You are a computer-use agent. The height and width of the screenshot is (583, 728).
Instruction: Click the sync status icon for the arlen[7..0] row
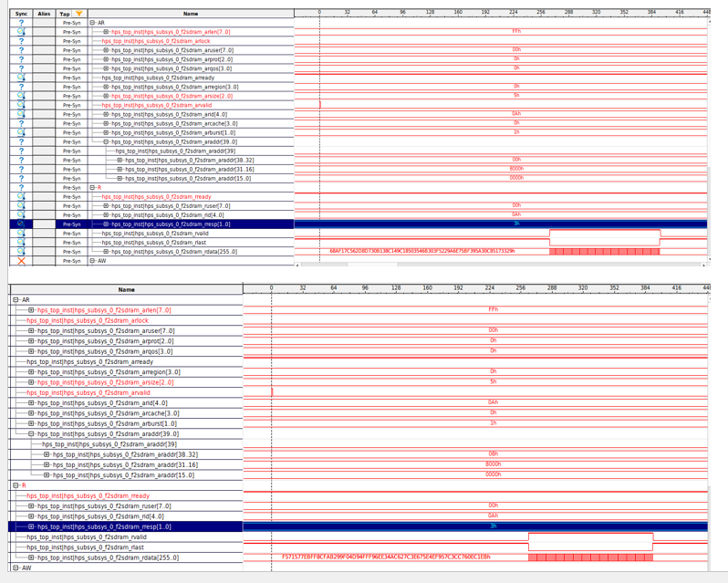21,32
